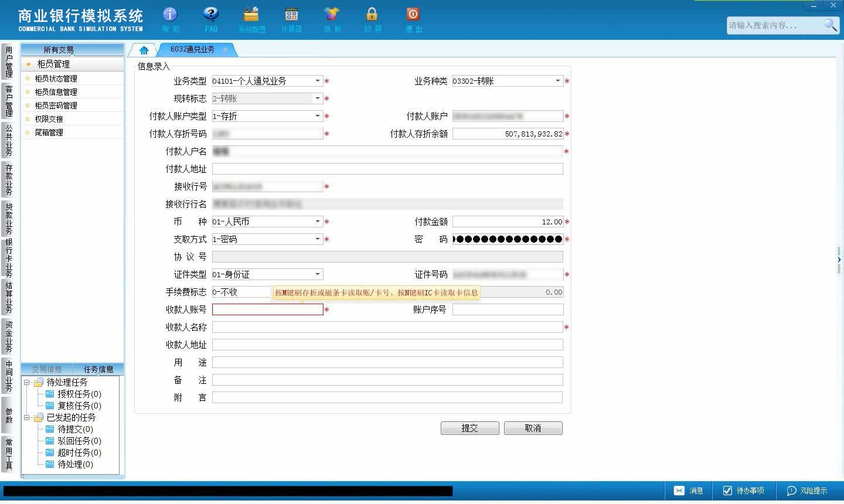Screen dimensions: 844x504
Task: Open the 币种 dropdown
Action: [x=318, y=222]
